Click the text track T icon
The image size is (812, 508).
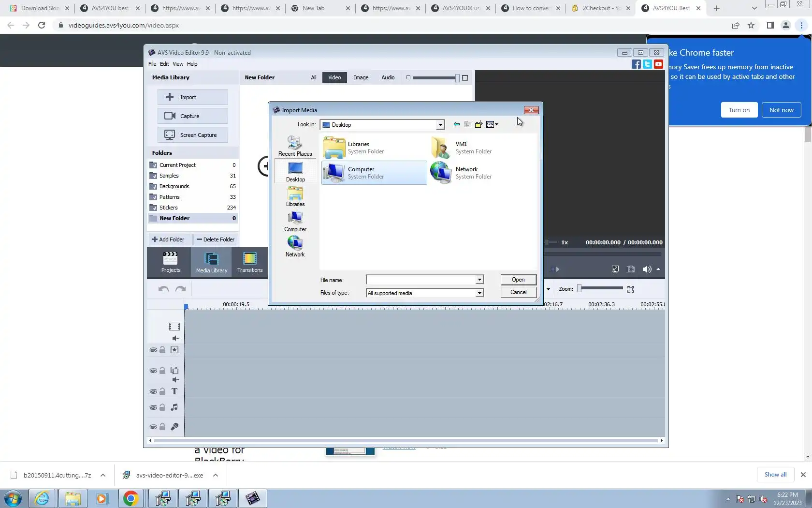point(174,391)
